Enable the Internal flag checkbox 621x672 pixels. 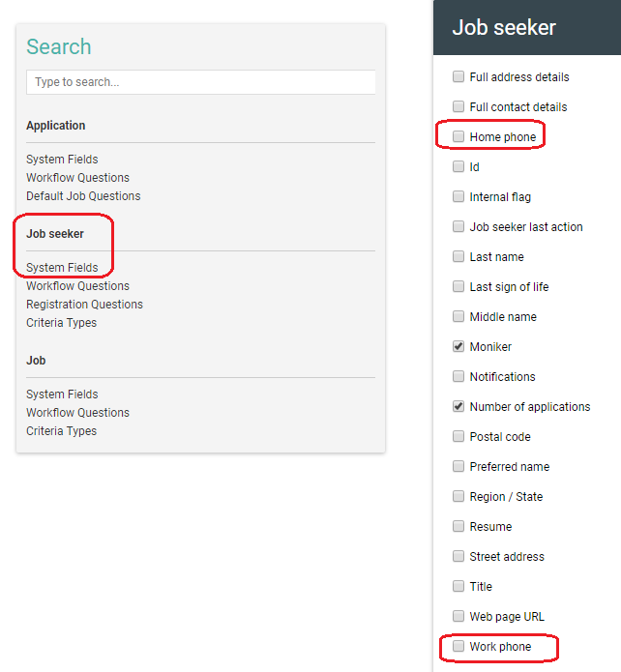pyautogui.click(x=458, y=196)
